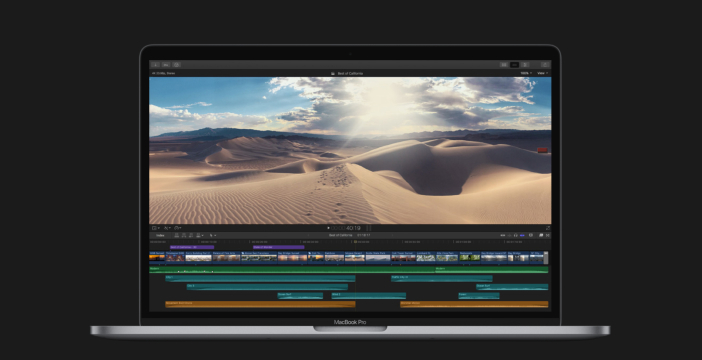Select the first purple title clip
Image resolution: width=702 pixels, height=360 pixels.
[x=192, y=247]
